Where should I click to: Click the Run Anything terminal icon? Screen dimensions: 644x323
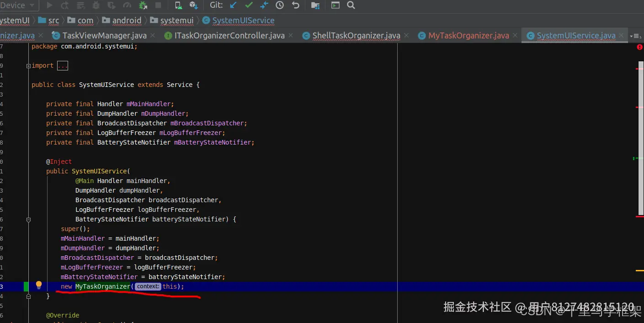click(x=335, y=5)
